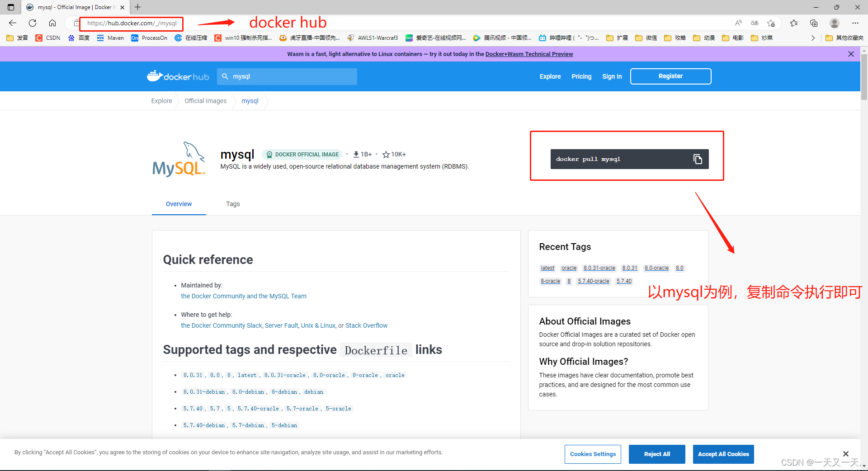This screenshot has width=868, height=471.
Task: Open the Settings and more menu
Action: 856,23
